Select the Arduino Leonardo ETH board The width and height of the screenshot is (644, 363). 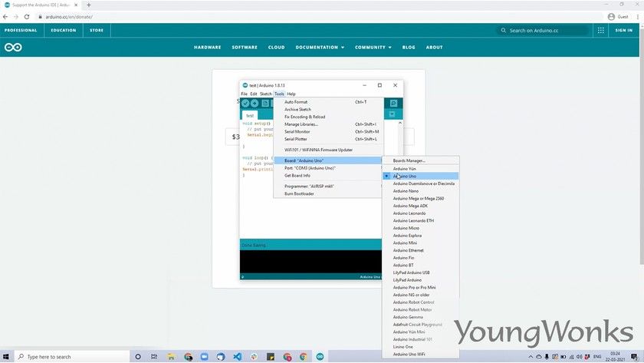coord(421,221)
